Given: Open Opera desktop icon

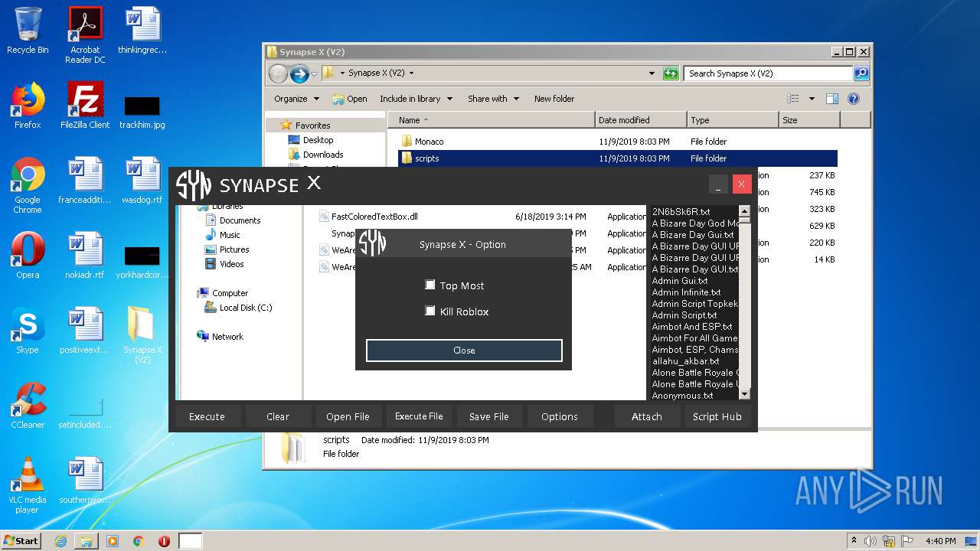Looking at the screenshot, I should 28,256.
